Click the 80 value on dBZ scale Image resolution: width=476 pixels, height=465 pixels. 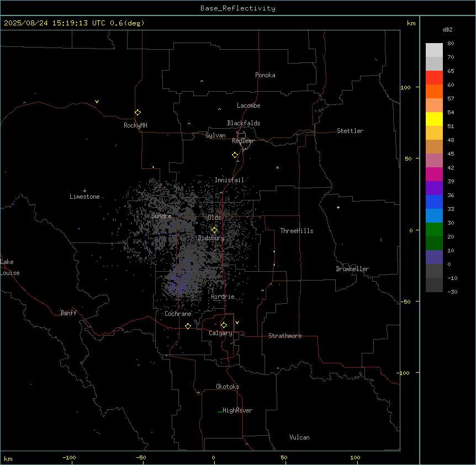pyautogui.click(x=451, y=44)
